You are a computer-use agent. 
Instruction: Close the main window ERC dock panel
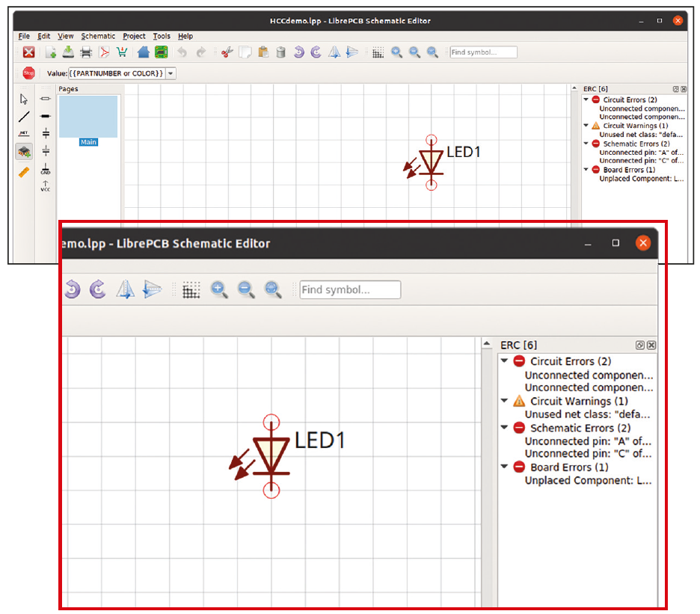(x=684, y=89)
